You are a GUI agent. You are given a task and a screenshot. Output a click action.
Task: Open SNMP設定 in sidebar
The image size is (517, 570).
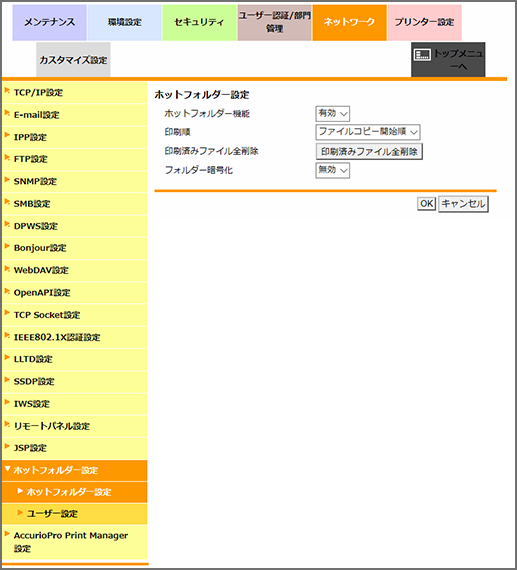(x=75, y=181)
